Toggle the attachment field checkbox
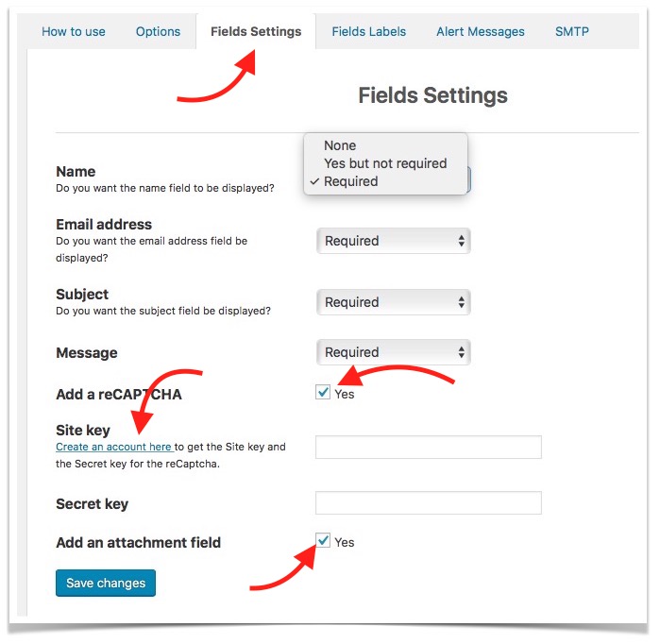The image size is (660, 644). coord(323,541)
